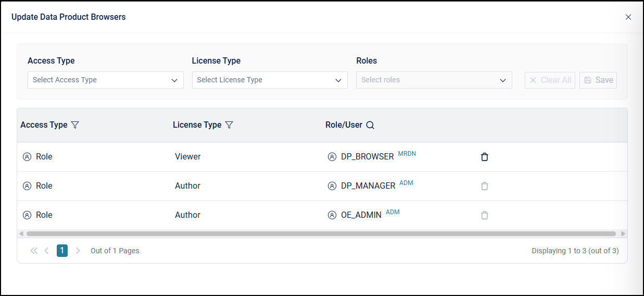This screenshot has height=296, width=644.
Task: Click the role icon next to OE_ADMIN
Action: [x=332, y=215]
